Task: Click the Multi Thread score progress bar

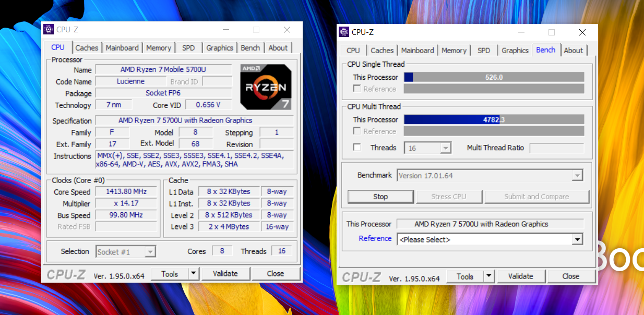Action: point(494,119)
